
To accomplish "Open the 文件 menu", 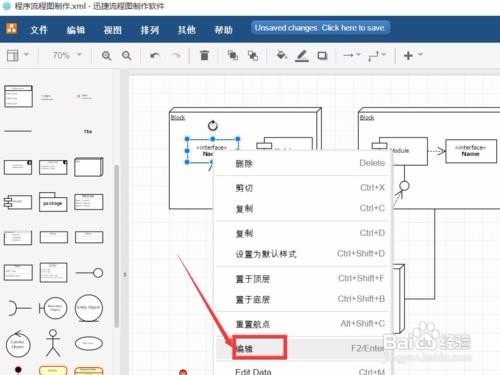I will 39,30.
